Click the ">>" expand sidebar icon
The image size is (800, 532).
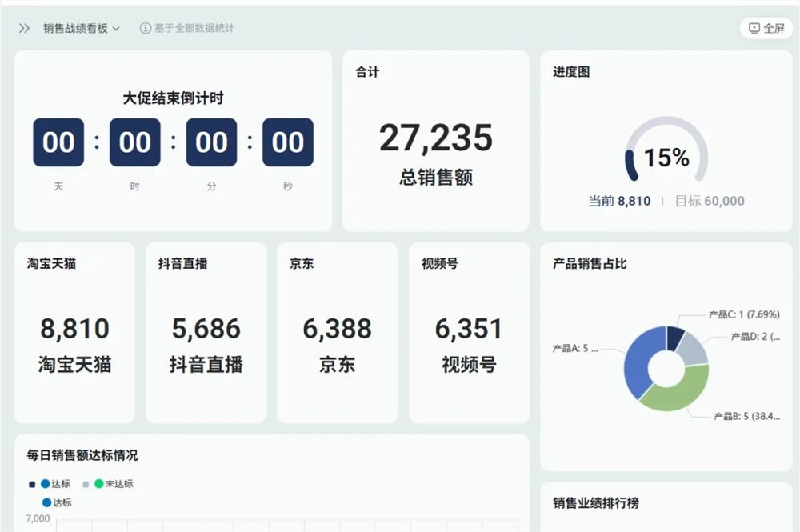23,28
